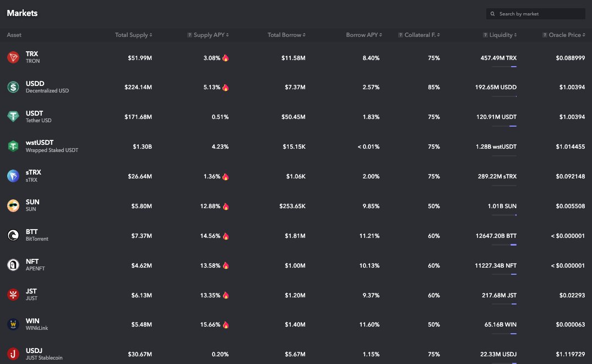Screen dimensions: 592x364
Task: Click the Markets heading
Action: pyautogui.click(x=22, y=13)
